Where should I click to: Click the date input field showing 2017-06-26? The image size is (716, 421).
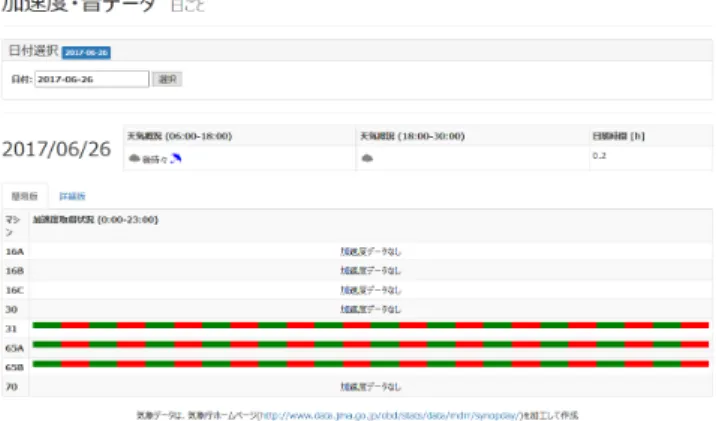(x=92, y=79)
